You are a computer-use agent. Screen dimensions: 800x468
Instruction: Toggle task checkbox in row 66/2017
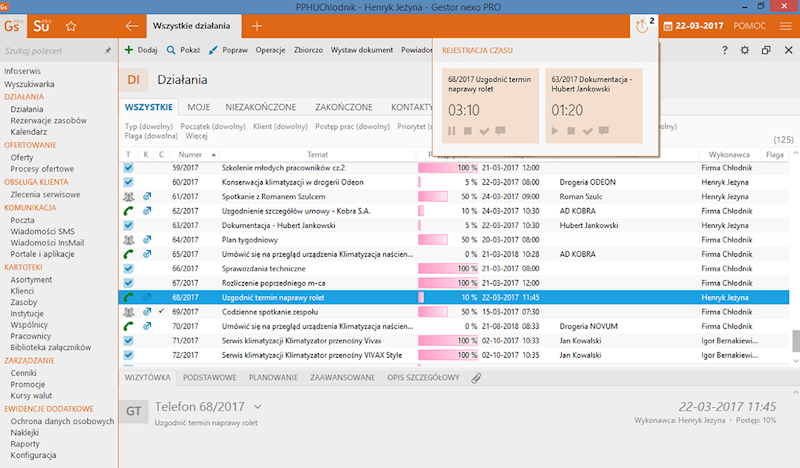(129, 268)
